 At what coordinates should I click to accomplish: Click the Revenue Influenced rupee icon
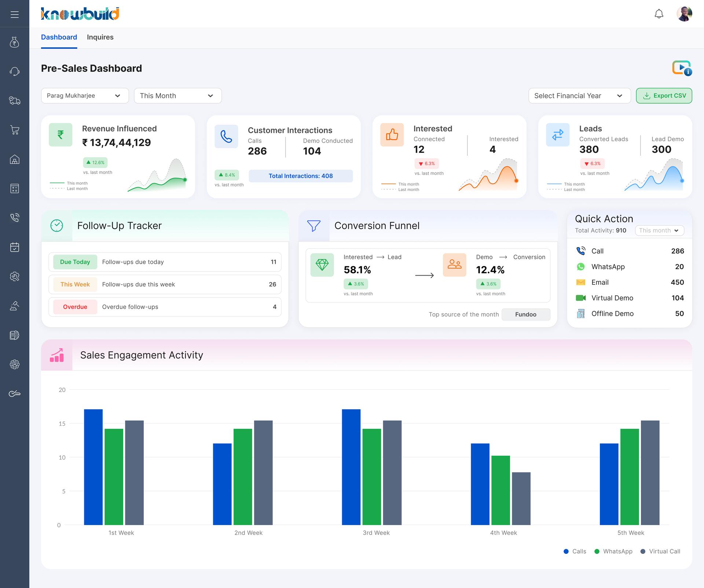tap(60, 135)
